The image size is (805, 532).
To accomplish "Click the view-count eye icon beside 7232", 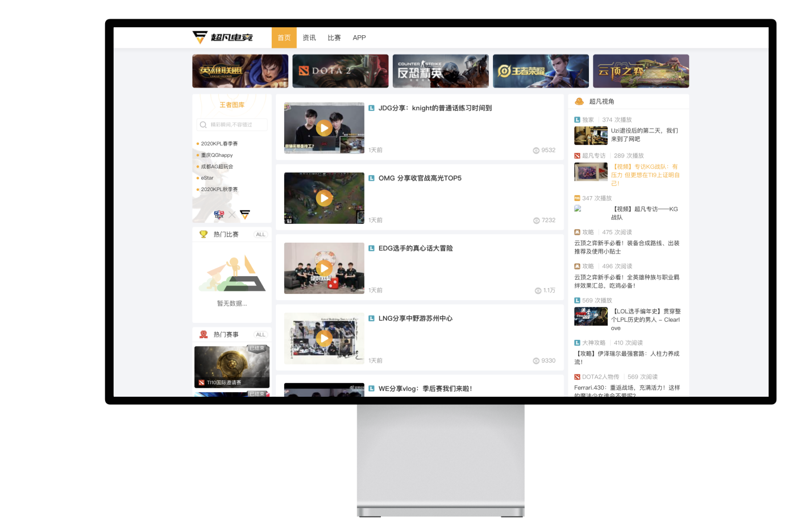I will [537, 221].
